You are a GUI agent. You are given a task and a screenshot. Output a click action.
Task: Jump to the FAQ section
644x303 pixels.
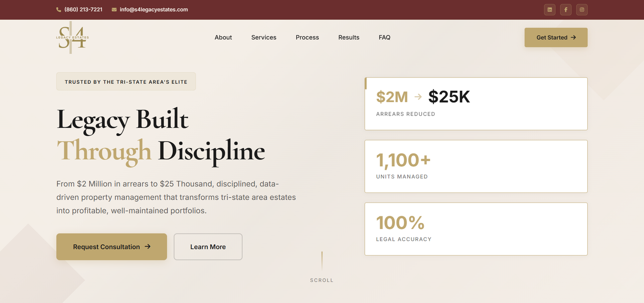click(384, 37)
